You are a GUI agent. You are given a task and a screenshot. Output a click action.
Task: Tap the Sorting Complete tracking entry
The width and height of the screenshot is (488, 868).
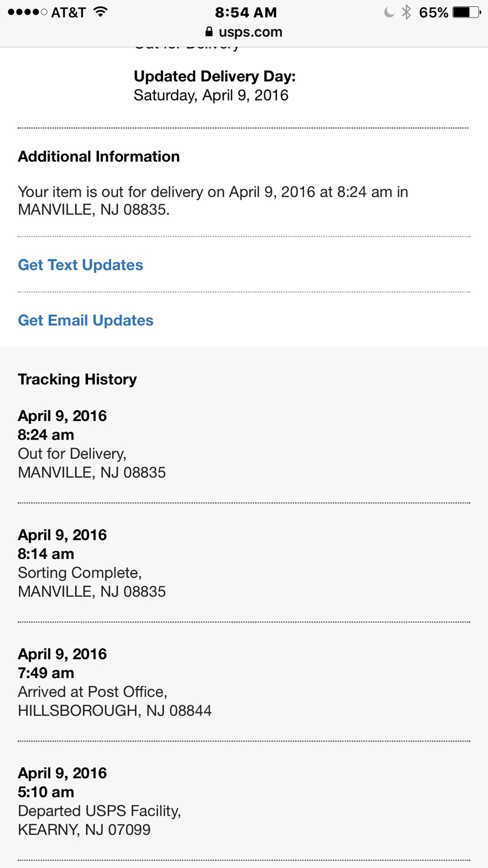click(x=92, y=563)
